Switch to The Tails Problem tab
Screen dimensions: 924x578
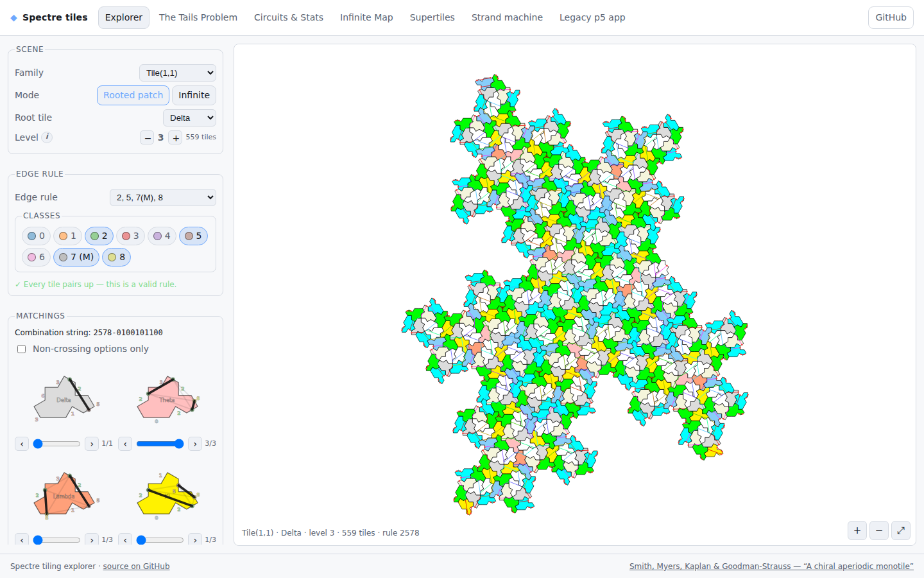coord(198,18)
